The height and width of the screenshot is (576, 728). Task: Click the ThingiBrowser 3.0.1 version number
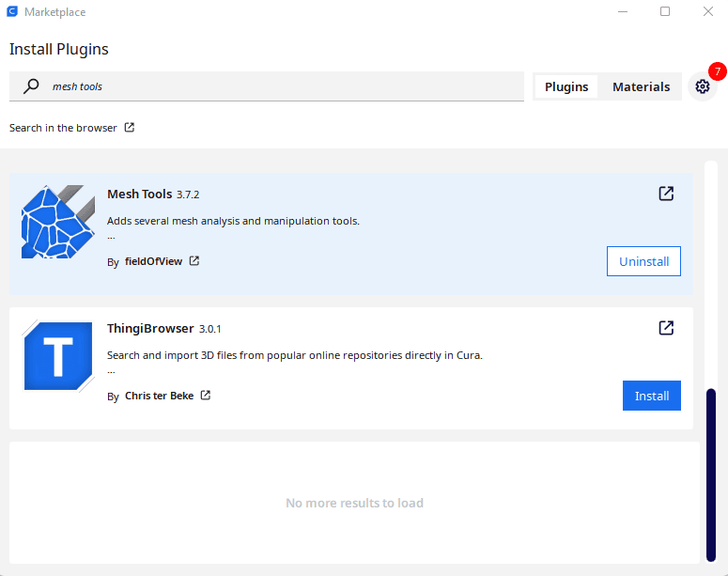210,329
